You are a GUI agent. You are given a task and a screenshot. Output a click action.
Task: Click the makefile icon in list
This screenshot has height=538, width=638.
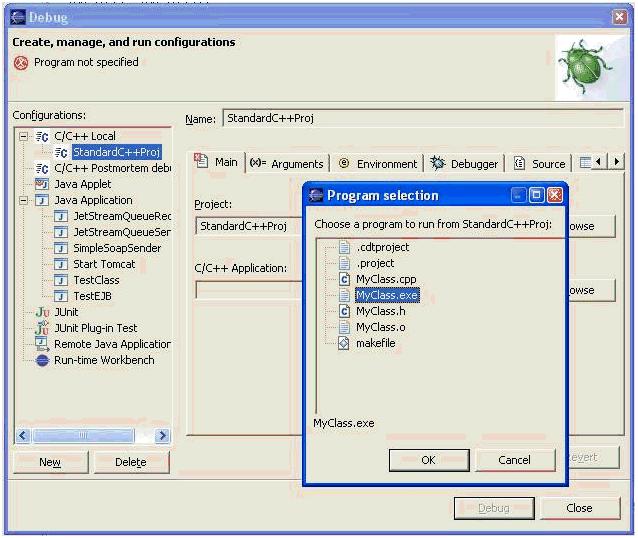[345, 343]
